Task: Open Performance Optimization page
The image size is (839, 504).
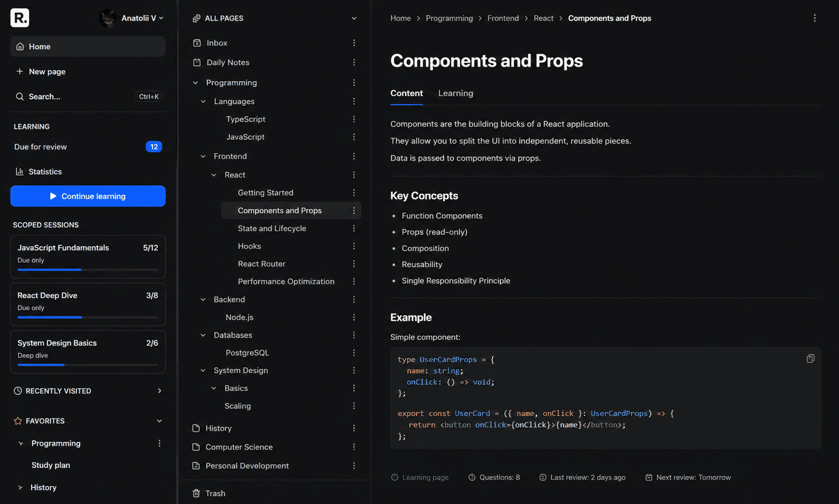Action: point(286,282)
